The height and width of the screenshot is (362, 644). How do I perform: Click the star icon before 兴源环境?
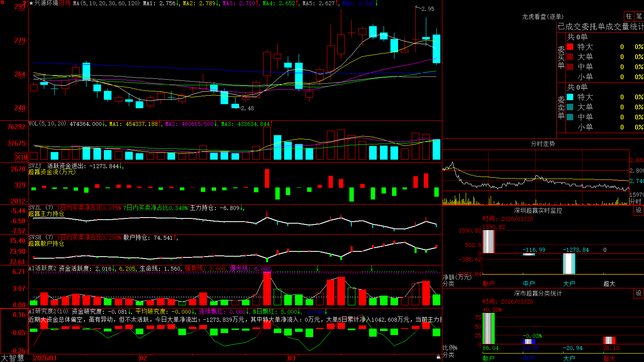click(x=31, y=3)
